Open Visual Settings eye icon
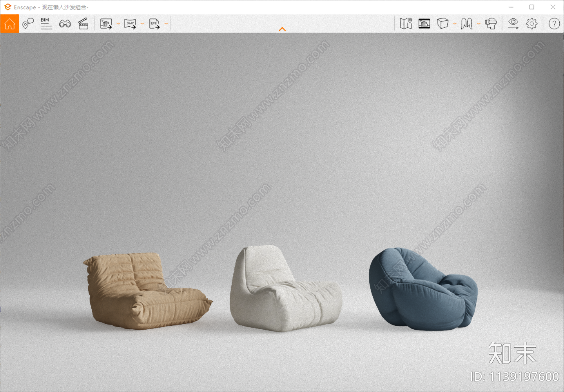 click(513, 24)
